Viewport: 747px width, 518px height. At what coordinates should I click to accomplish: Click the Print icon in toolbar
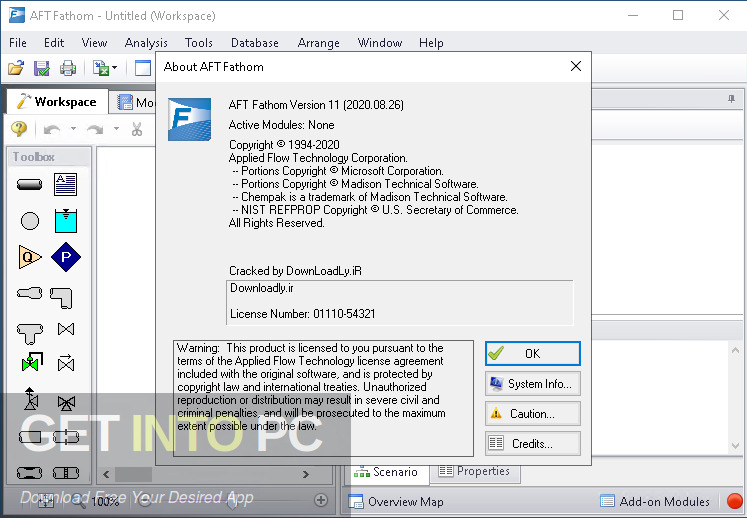68,68
